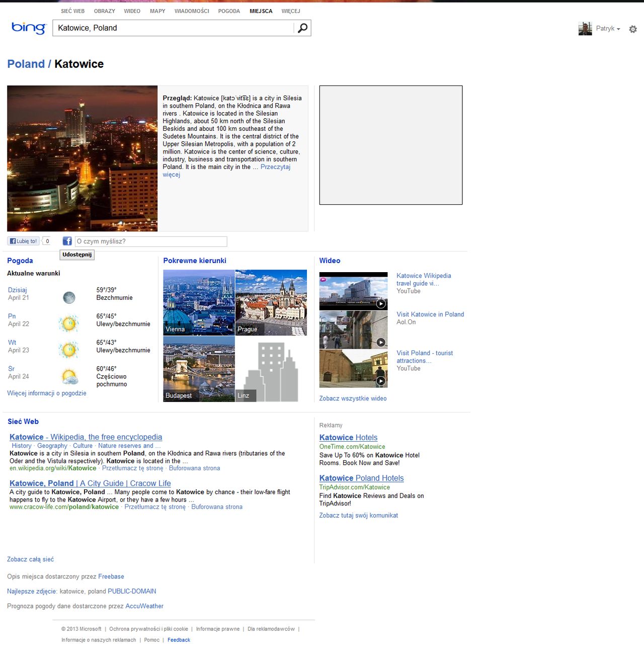Switch to the WIADOMOŚCI tab
The width and height of the screenshot is (644, 666).
192,11
